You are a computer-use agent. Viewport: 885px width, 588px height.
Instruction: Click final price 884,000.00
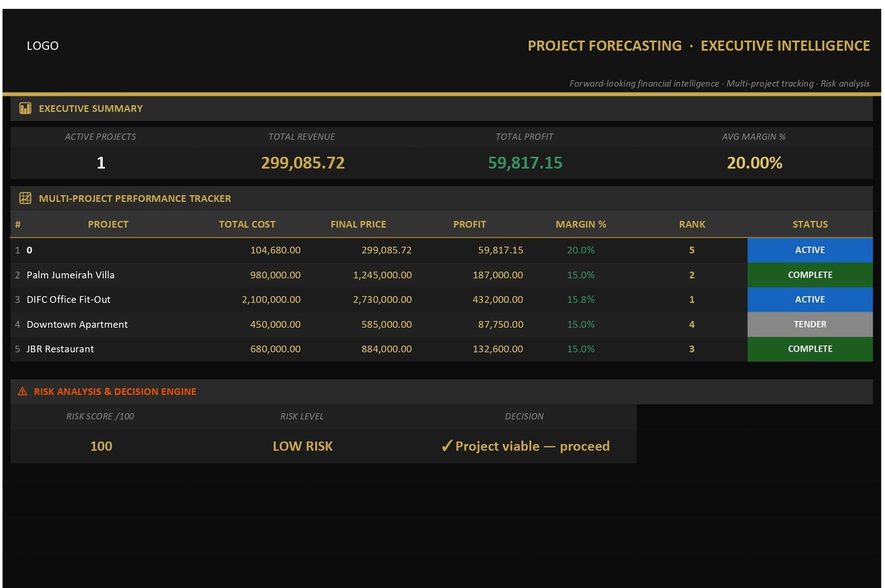pos(386,349)
